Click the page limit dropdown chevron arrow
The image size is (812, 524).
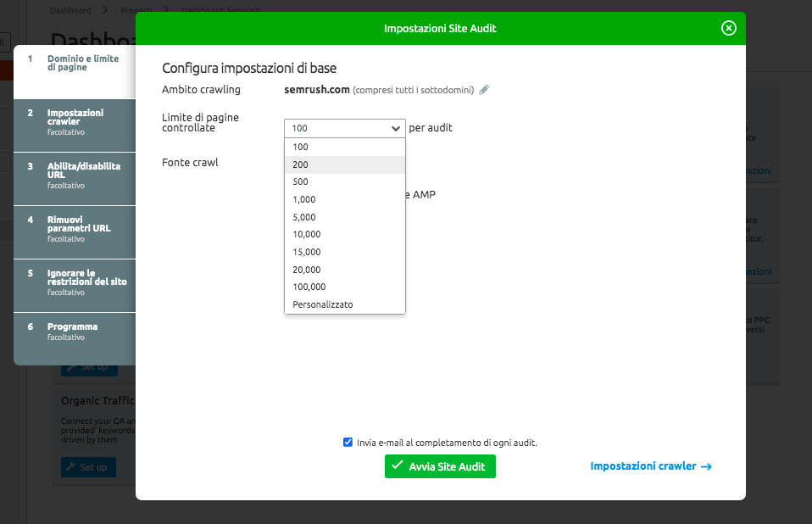point(396,128)
